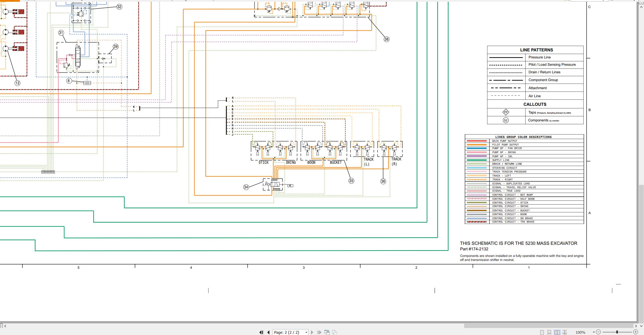Click MAIN PUMP OUTPUT red color swatch
644x335 pixels.
click(477, 141)
